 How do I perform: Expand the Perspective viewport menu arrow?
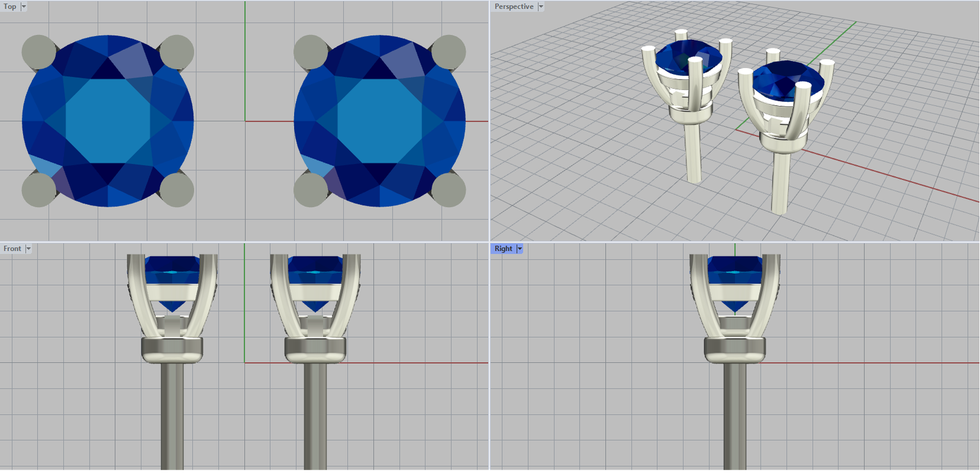tap(541, 7)
